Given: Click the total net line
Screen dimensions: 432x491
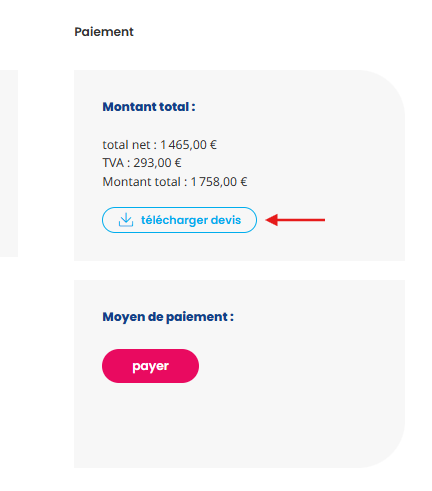Looking at the screenshot, I should pyautogui.click(x=159, y=145).
